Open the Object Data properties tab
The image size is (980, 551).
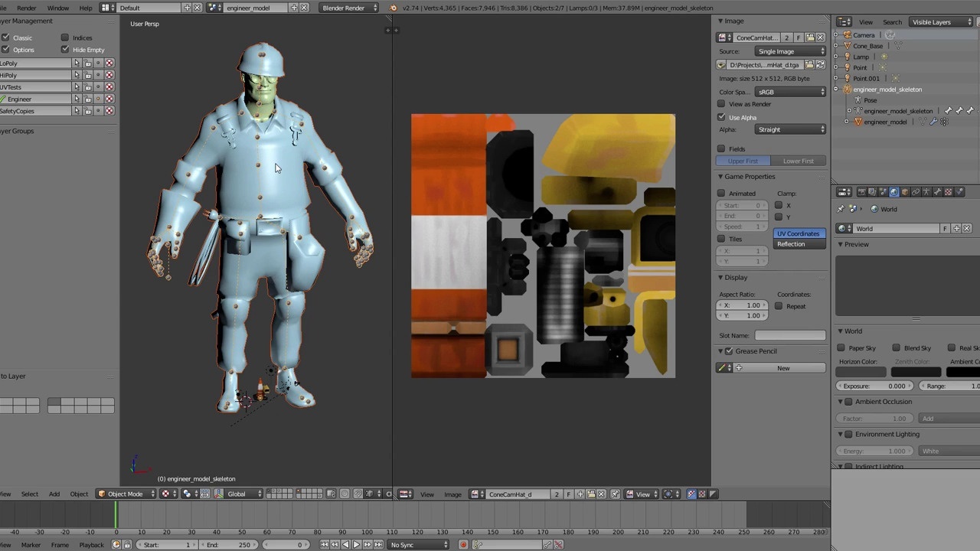tap(926, 191)
